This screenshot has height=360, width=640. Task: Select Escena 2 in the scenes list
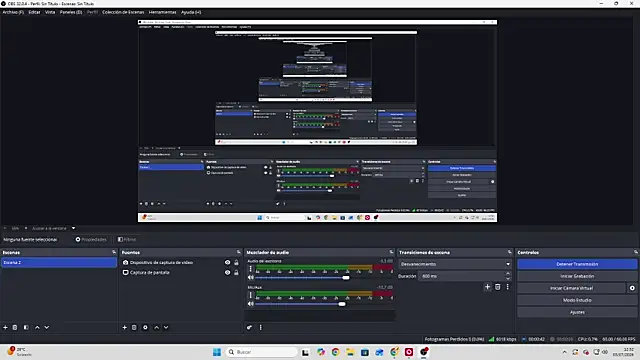click(59, 262)
